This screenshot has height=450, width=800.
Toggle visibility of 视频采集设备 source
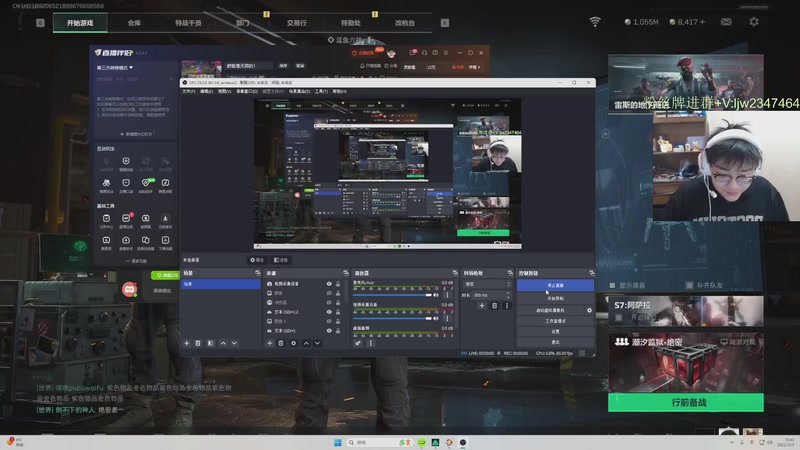[x=329, y=284]
